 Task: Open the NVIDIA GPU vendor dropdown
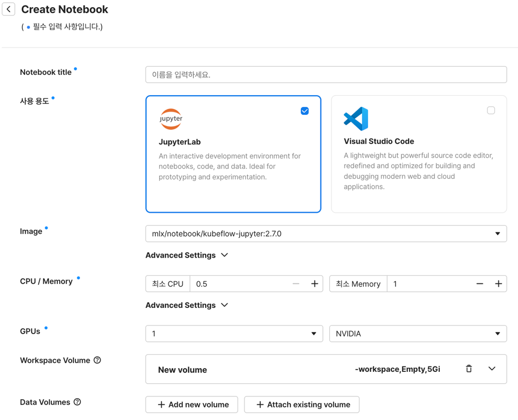coord(497,333)
